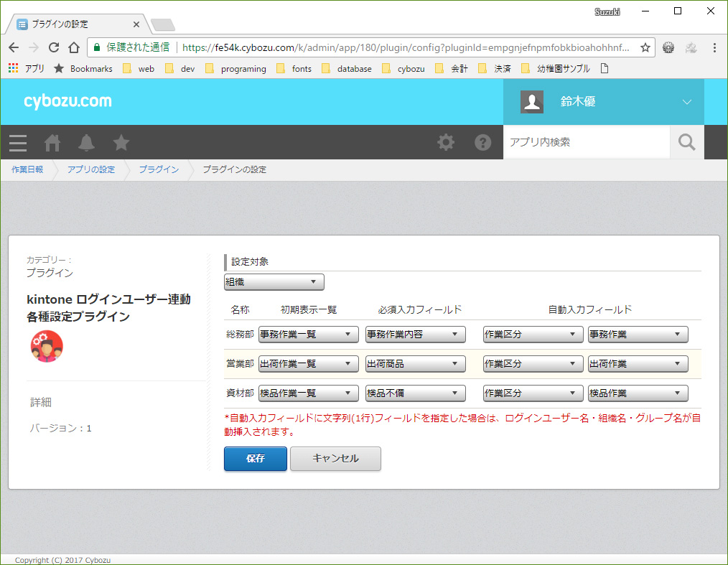
Task: Go to portal home icon
Action: [52, 143]
